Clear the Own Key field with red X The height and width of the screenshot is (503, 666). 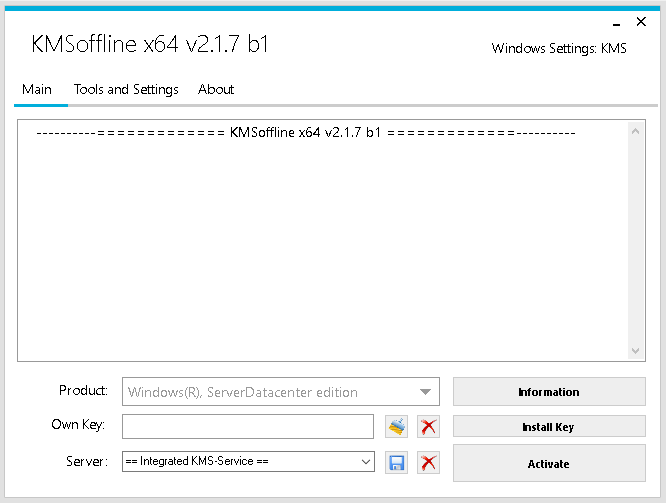pos(429,427)
